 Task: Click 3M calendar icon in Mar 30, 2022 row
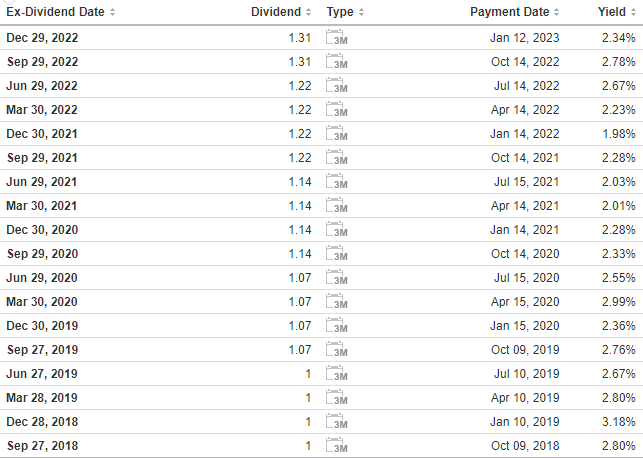(x=337, y=110)
